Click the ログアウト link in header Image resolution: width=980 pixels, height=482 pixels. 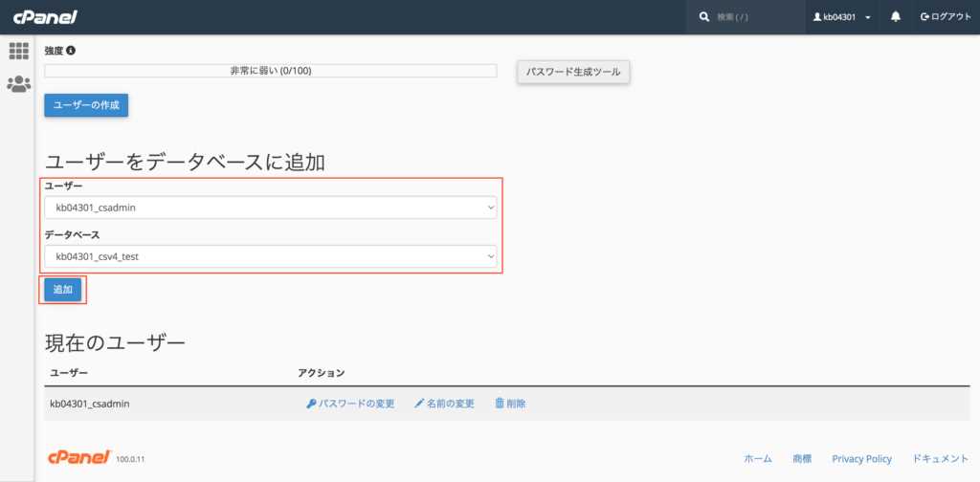945,17
